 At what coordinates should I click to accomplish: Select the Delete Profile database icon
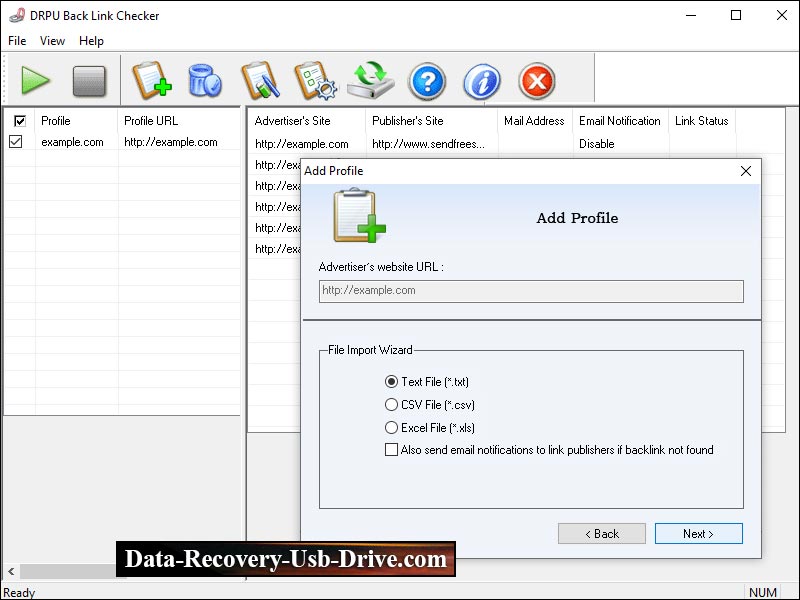tap(205, 81)
